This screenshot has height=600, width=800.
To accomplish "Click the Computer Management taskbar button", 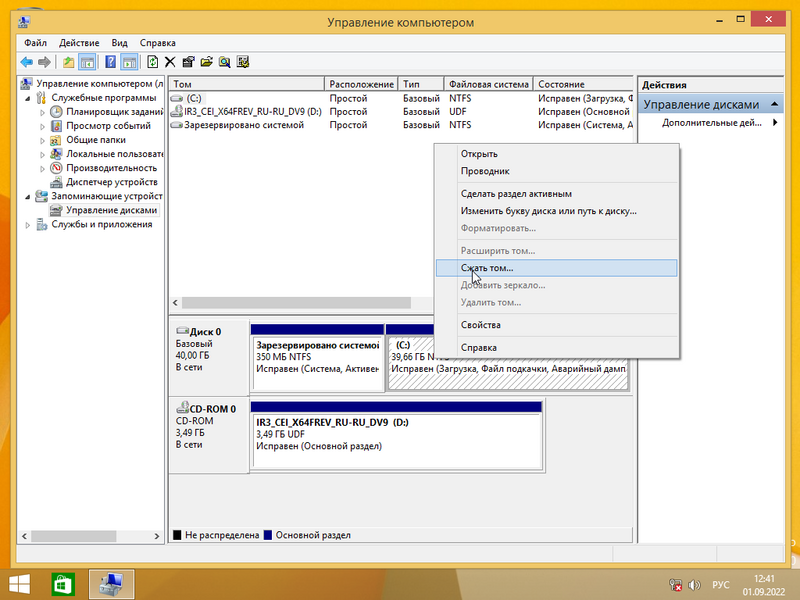I will [111, 584].
